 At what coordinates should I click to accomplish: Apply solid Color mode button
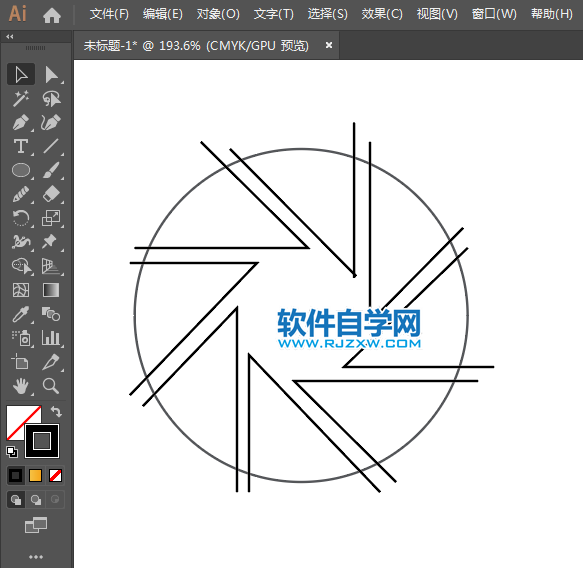click(16, 475)
